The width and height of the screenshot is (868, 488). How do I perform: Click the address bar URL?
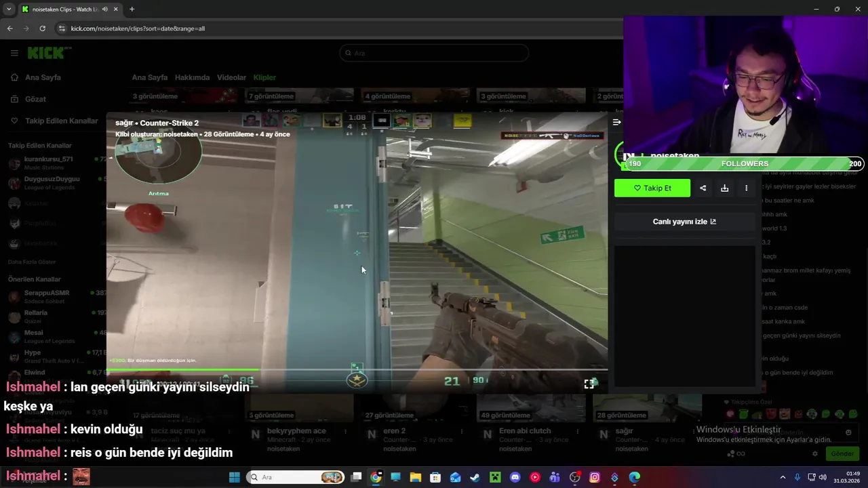(x=138, y=28)
